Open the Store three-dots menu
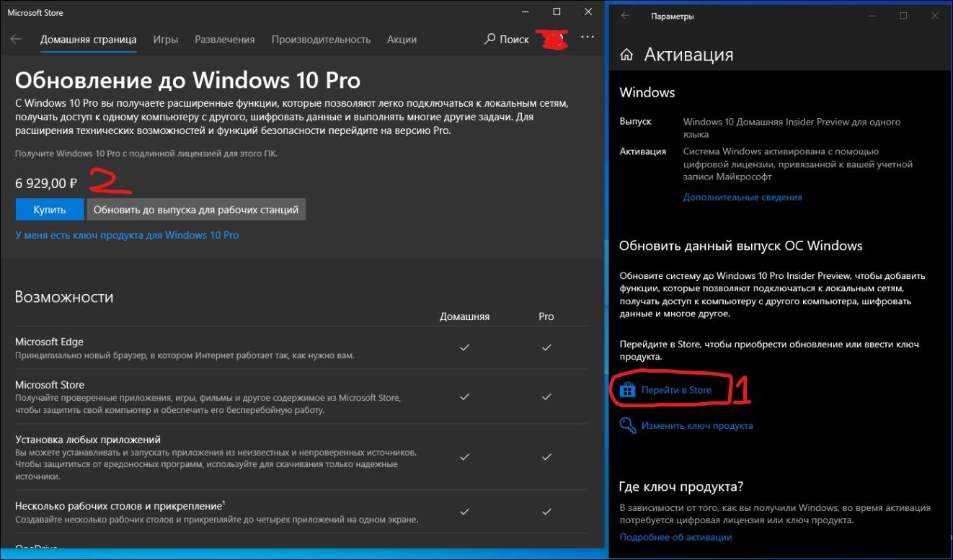Screen dimensions: 953x560 pos(588,37)
